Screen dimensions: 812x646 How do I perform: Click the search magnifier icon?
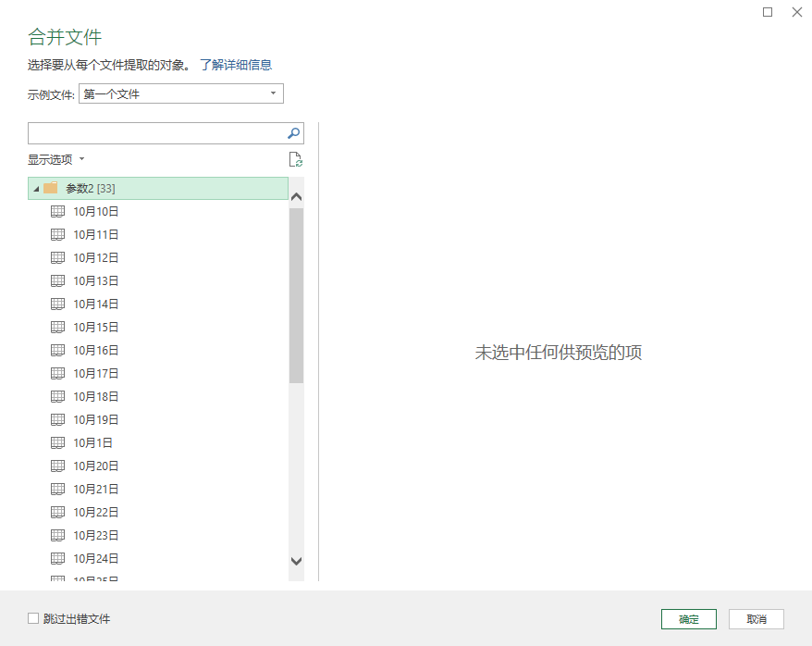294,133
